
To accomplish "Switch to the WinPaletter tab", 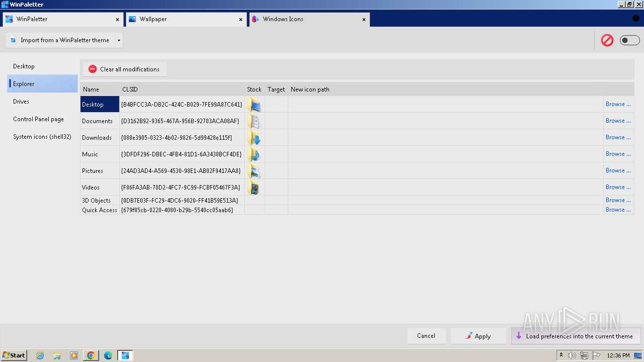I will pos(62,19).
